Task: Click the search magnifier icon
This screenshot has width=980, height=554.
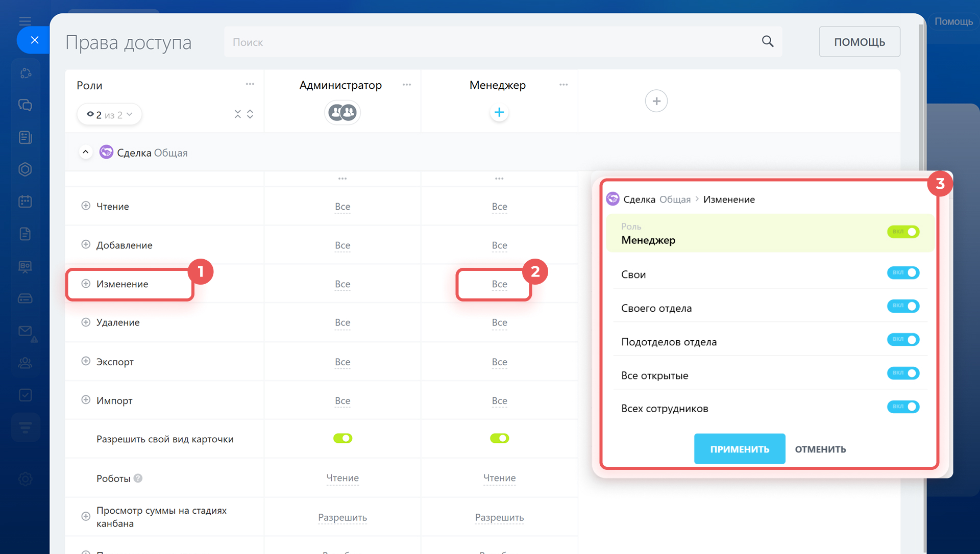Action: coord(767,41)
